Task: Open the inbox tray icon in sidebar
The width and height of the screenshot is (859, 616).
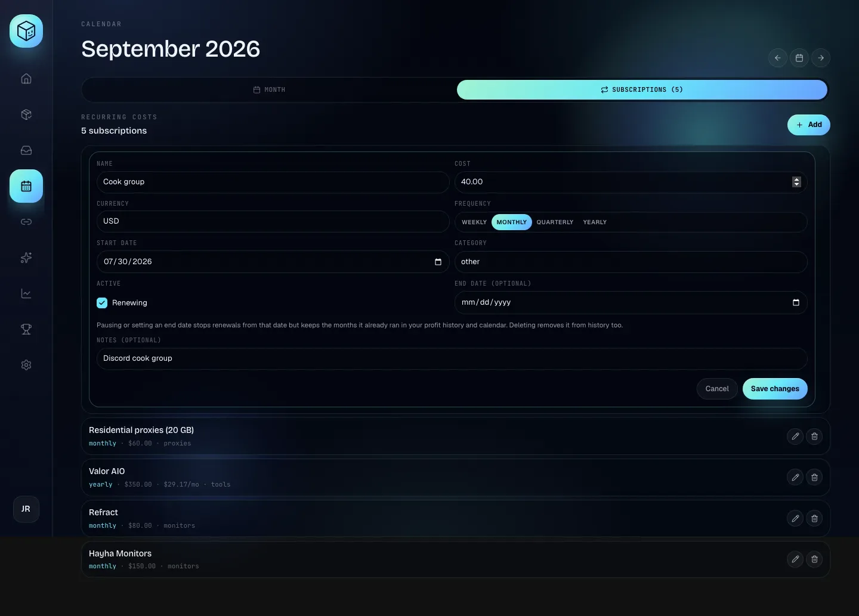Action: 26,150
